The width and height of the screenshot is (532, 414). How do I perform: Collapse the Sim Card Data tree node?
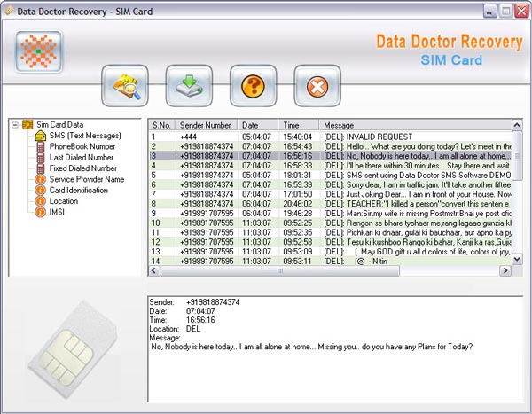coord(14,125)
